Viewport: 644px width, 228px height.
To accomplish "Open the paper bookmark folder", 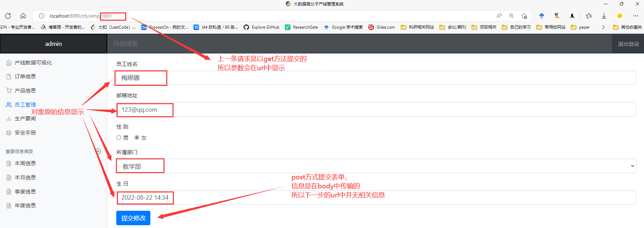I will (580, 27).
